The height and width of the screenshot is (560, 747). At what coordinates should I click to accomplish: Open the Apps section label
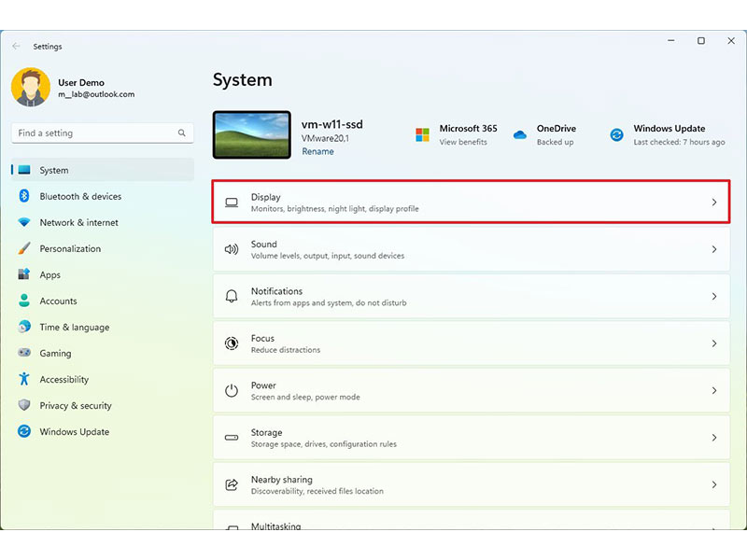coord(50,275)
